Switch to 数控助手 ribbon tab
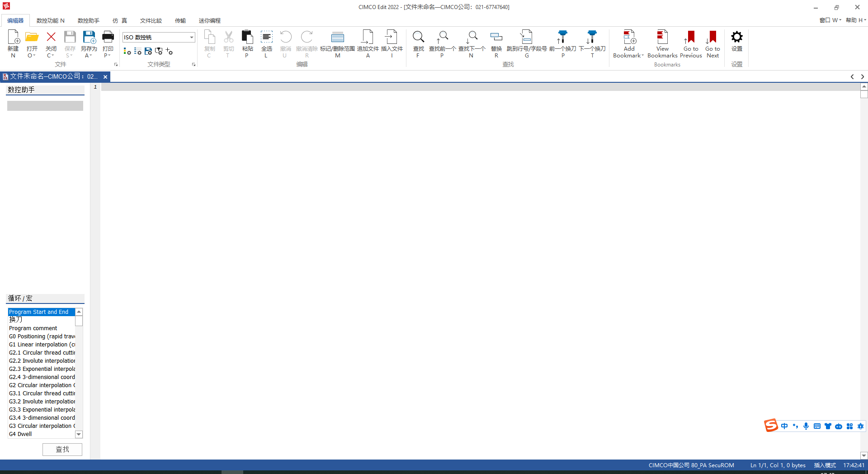The height and width of the screenshot is (474, 868). [x=89, y=20]
